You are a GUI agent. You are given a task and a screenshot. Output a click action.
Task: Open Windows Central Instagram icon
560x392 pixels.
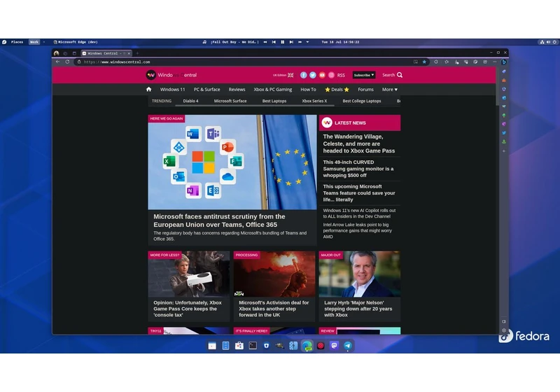pos(331,75)
